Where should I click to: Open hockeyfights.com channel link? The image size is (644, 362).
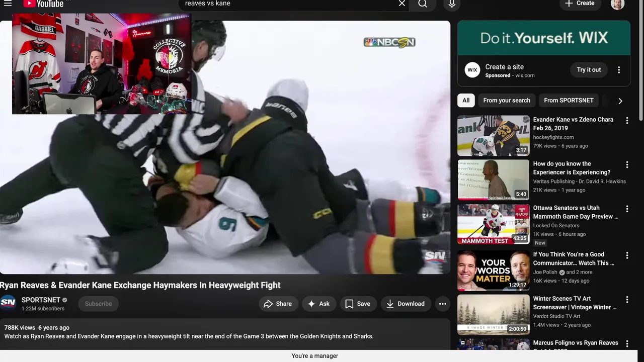click(553, 137)
